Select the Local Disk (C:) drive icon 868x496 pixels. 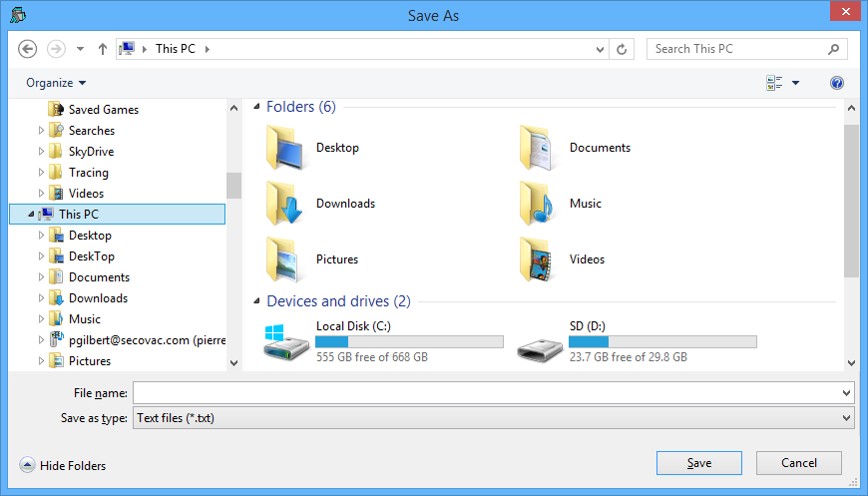click(285, 342)
